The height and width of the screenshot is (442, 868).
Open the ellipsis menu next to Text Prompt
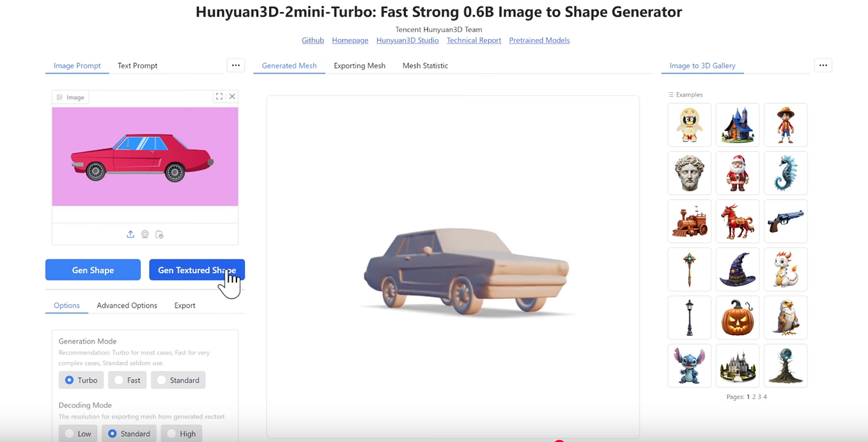click(x=235, y=65)
